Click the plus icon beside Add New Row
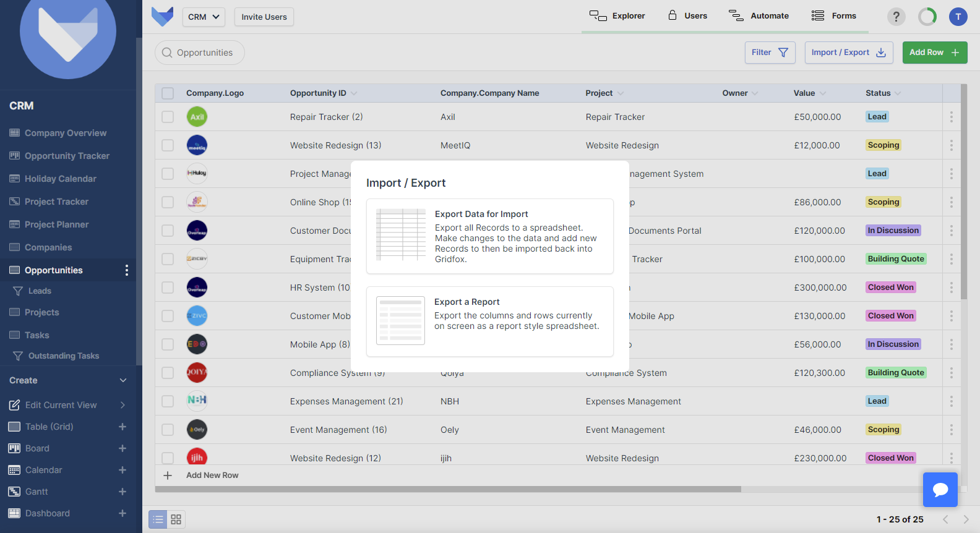Viewport: 980px width, 533px height. pos(168,475)
